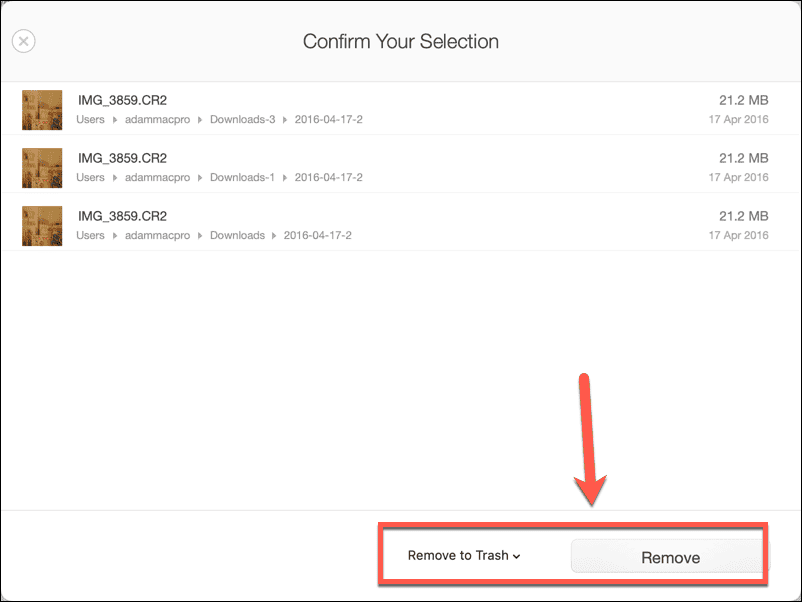Click the Remove button
This screenshot has width=802, height=602.
tap(670, 556)
